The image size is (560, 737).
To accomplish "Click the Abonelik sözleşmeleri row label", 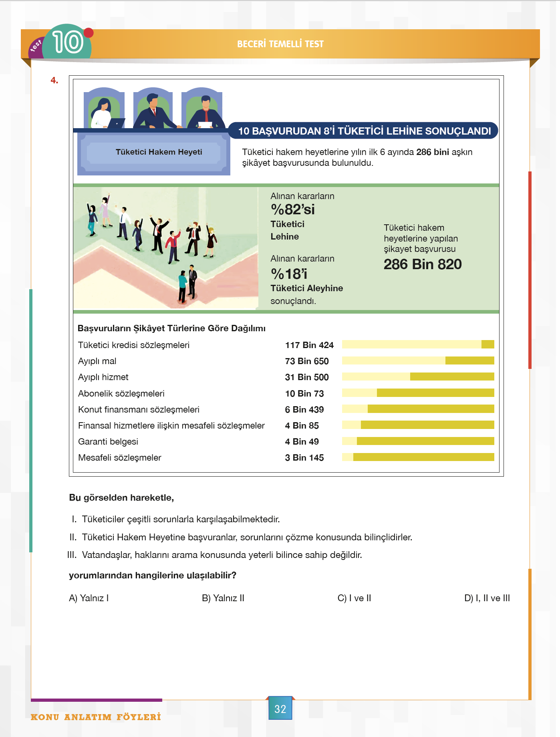I will pos(121,394).
